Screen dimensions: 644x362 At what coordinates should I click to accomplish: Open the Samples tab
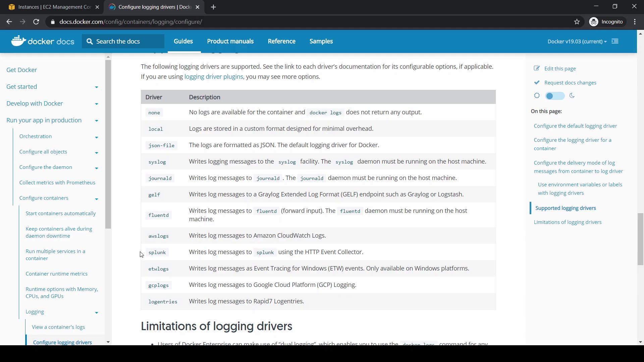point(321,41)
